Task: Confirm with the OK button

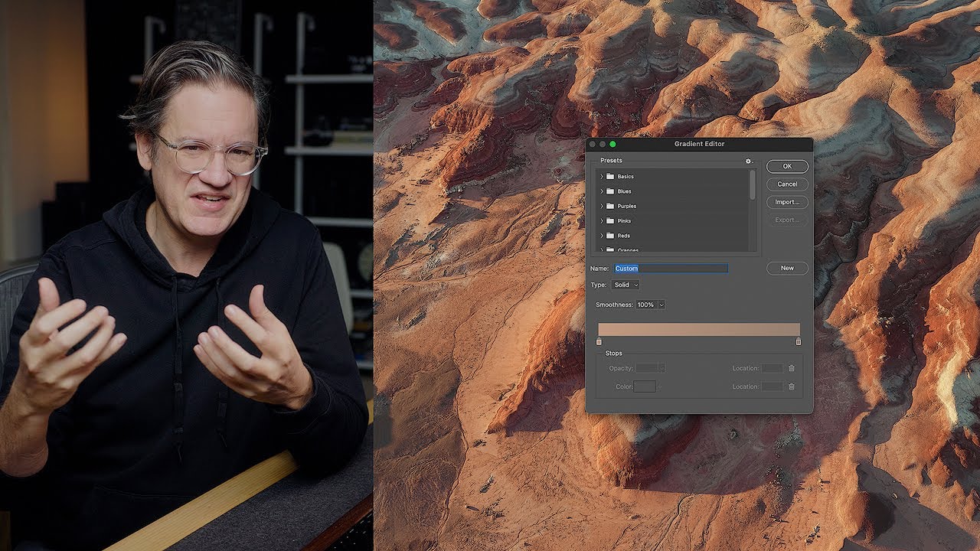Action: click(787, 166)
